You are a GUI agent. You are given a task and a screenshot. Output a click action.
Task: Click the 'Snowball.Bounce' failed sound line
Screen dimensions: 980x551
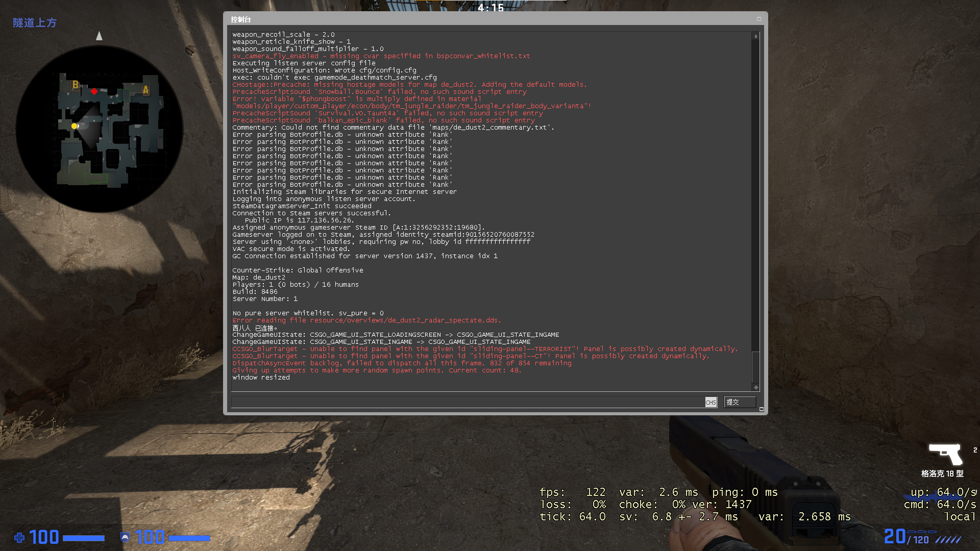(x=379, y=92)
